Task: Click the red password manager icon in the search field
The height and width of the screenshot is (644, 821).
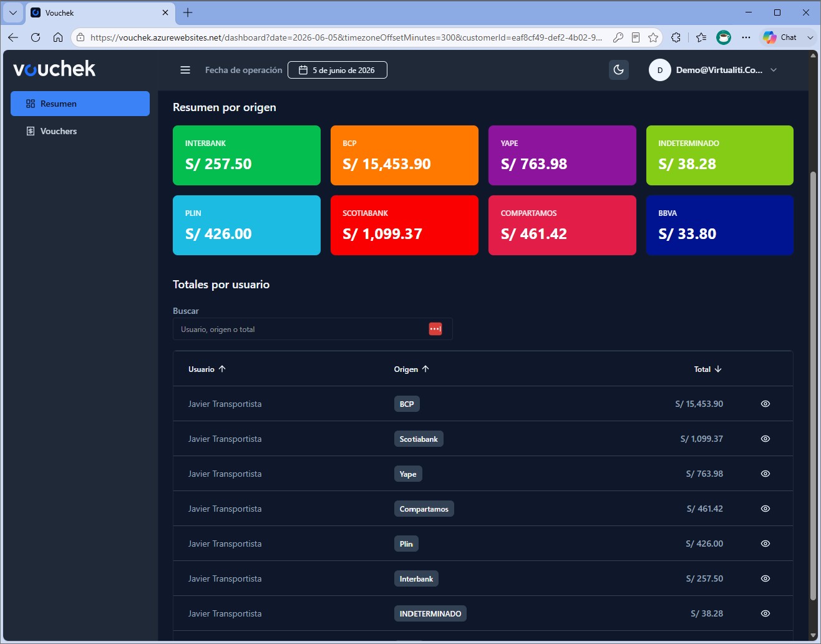Action: 435,329
